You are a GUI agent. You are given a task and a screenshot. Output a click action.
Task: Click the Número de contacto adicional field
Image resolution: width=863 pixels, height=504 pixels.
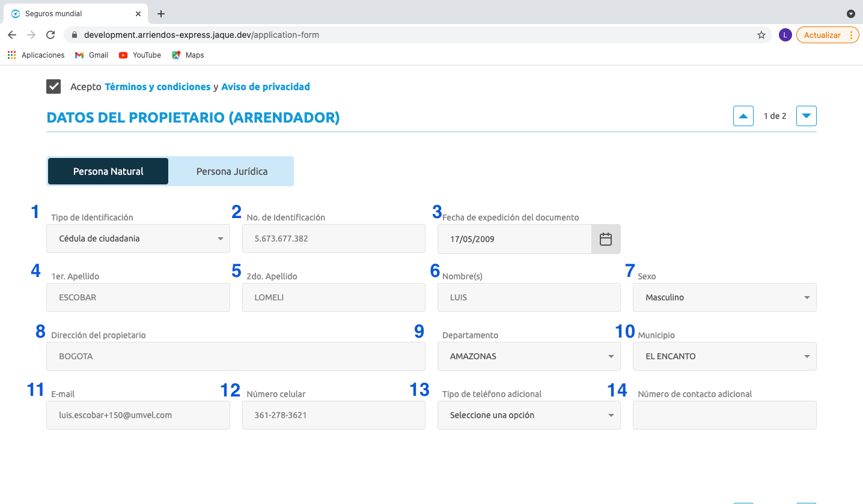(x=725, y=415)
